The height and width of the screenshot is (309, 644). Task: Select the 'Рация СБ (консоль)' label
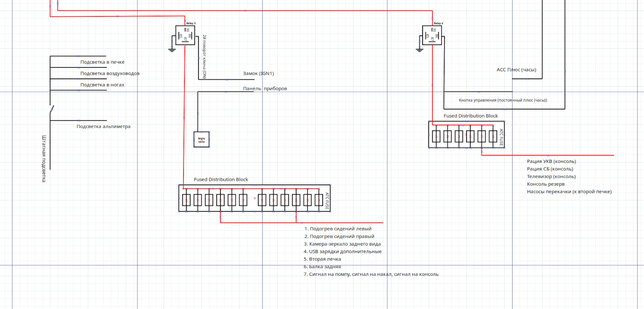[550, 169]
